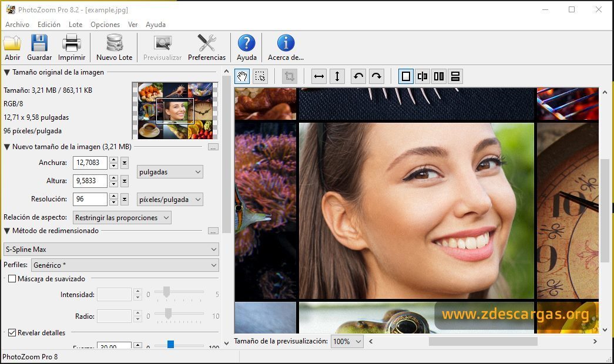The image size is (614, 364).
Task: Click the preview horizontal scrollbar thumb
Action: (483, 341)
